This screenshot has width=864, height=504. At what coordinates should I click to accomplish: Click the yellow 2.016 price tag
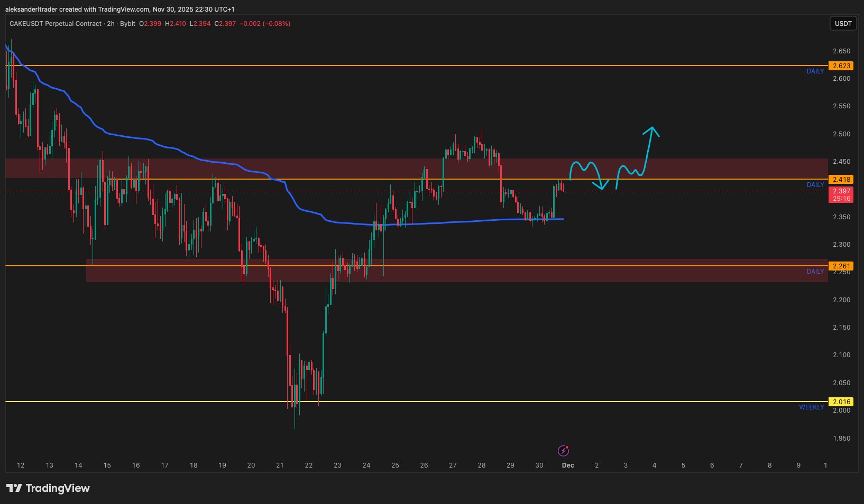(841, 402)
